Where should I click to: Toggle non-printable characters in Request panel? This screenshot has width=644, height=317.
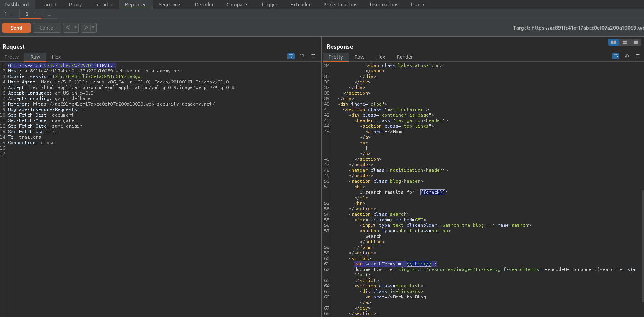[302, 56]
